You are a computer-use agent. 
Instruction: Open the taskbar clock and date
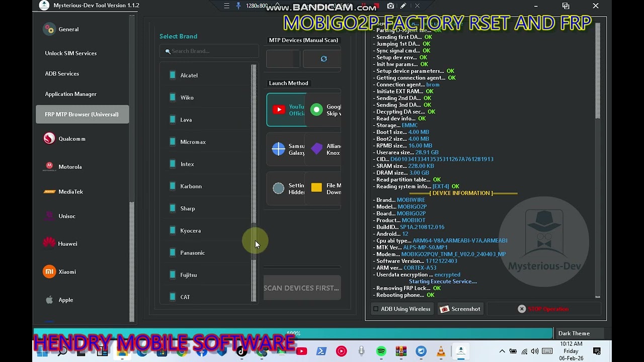[571, 351]
